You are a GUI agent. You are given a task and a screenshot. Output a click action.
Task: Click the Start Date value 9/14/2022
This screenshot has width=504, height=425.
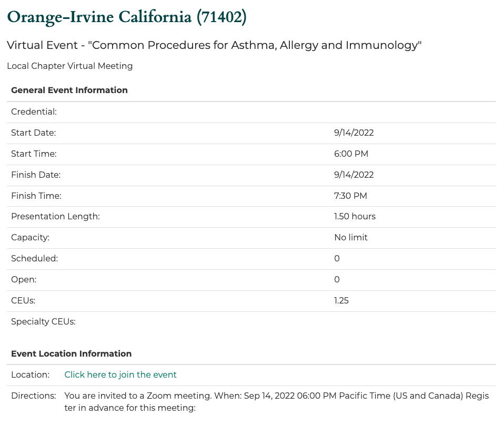tap(354, 133)
